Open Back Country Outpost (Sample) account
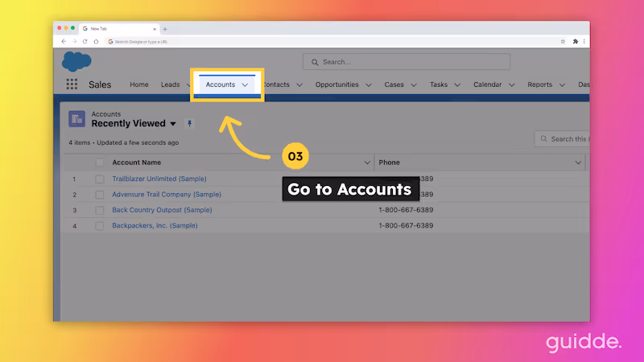644x362 pixels. (x=162, y=210)
